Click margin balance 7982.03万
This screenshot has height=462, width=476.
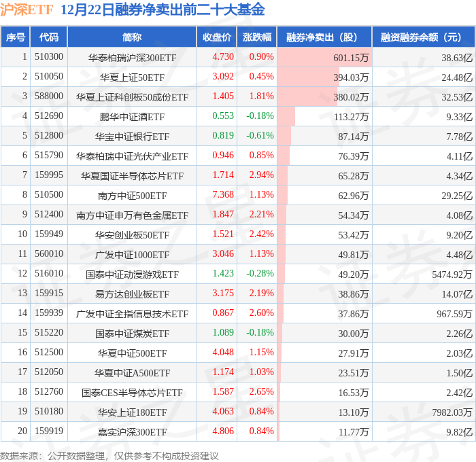coord(452,412)
